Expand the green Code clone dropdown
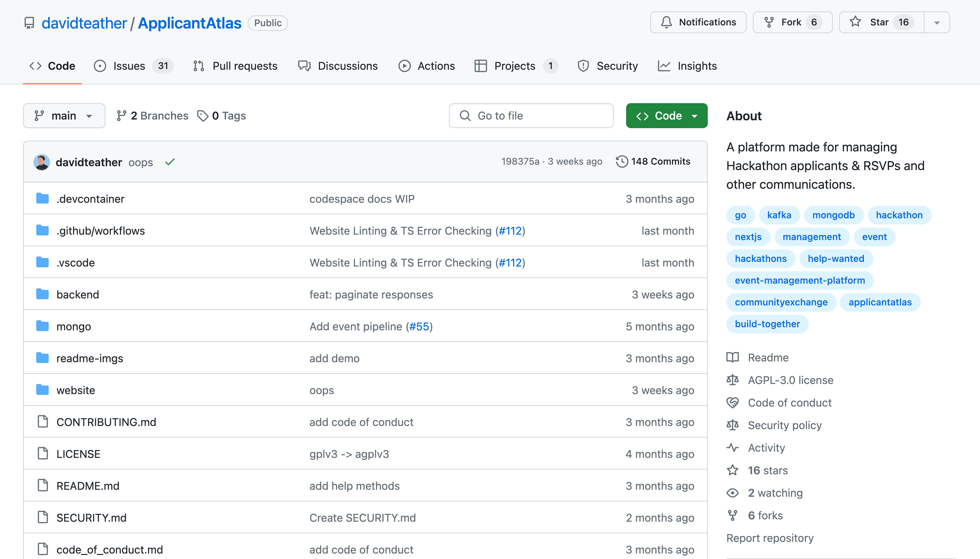Screen dimensions: 980x559 point(667,116)
